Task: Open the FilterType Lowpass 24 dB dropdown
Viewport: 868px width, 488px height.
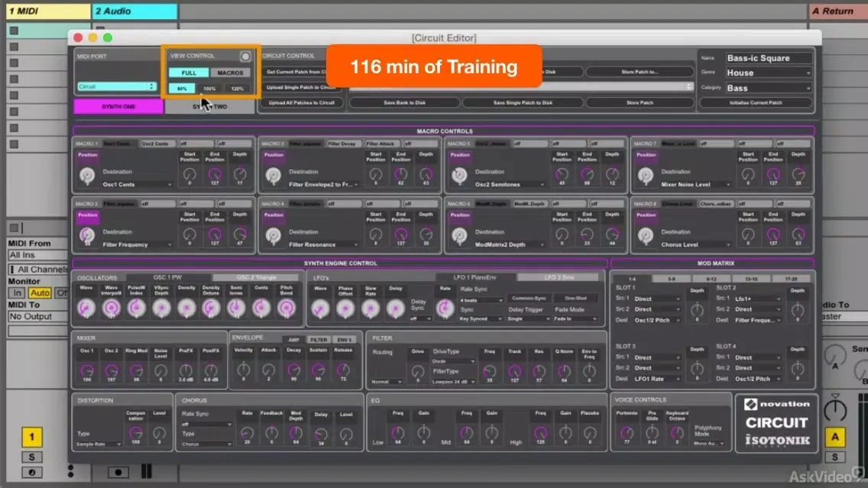Action: click(454, 382)
